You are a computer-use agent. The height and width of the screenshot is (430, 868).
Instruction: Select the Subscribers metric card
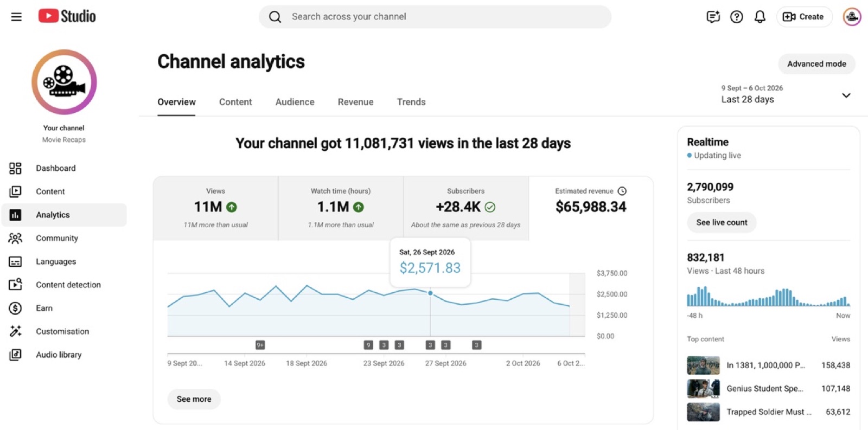click(466, 208)
